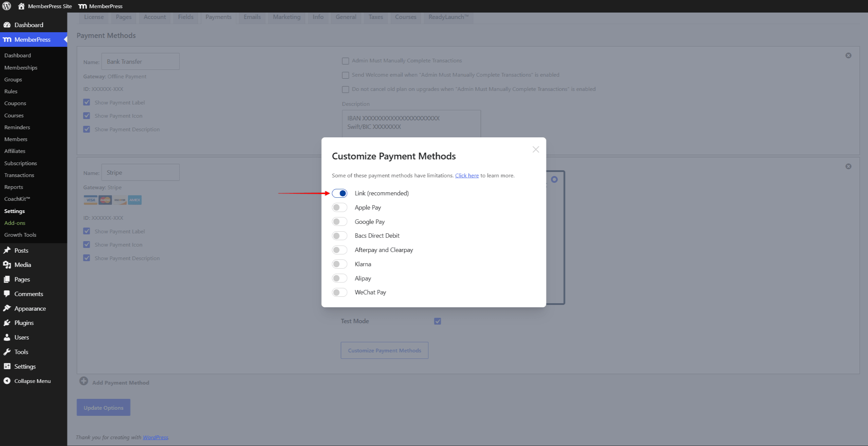Open Plugins plug icon

tap(7, 323)
